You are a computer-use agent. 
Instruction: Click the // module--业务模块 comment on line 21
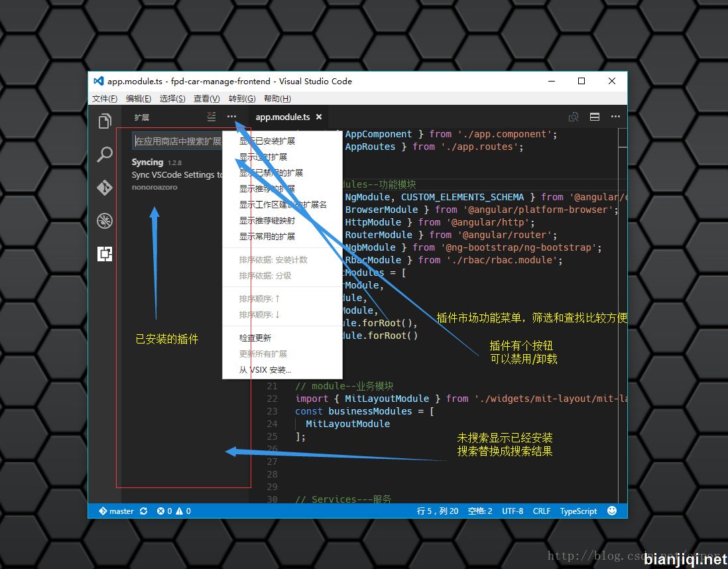pyautogui.click(x=344, y=386)
